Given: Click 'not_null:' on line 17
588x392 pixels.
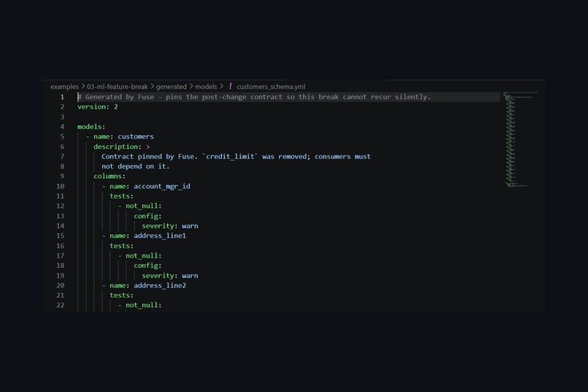Looking at the screenshot, I should (143, 255).
